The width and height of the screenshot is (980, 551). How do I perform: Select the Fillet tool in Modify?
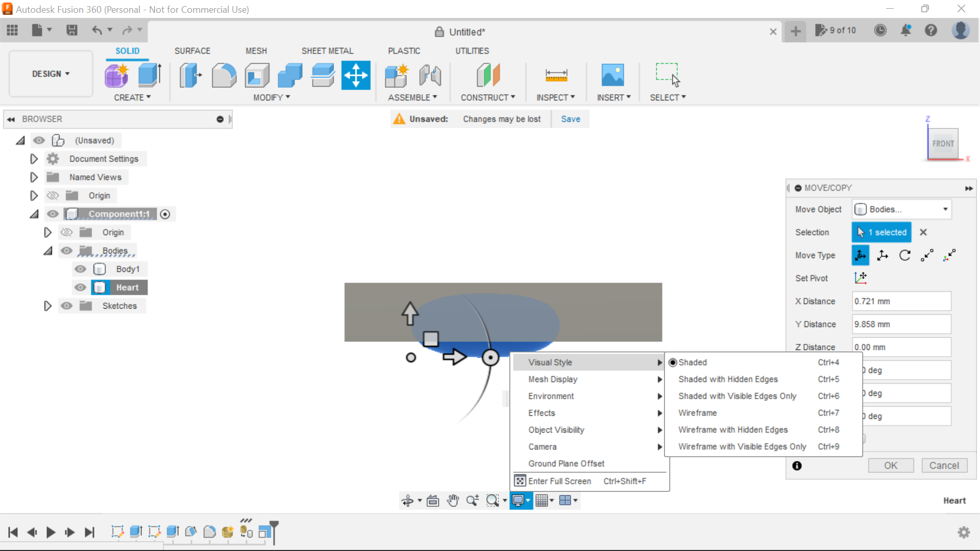224,75
